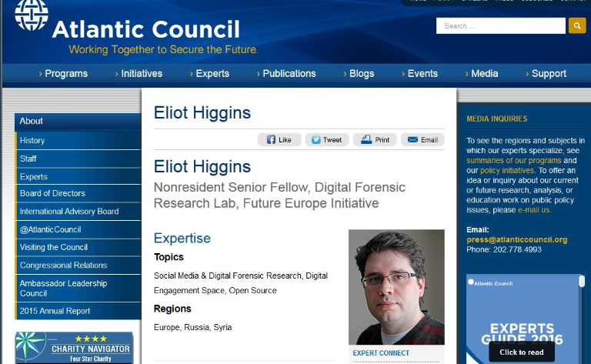Click the Print button with printer icon

click(375, 140)
